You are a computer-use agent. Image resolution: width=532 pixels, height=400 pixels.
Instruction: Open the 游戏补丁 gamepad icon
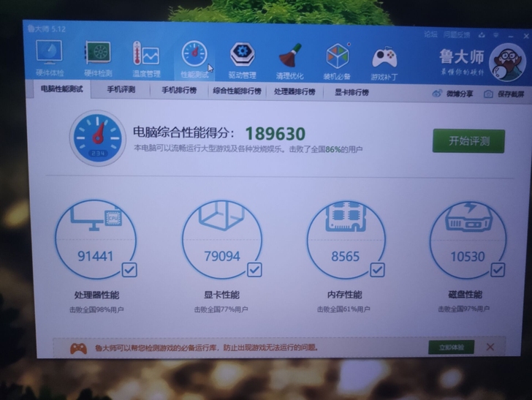[384, 64]
